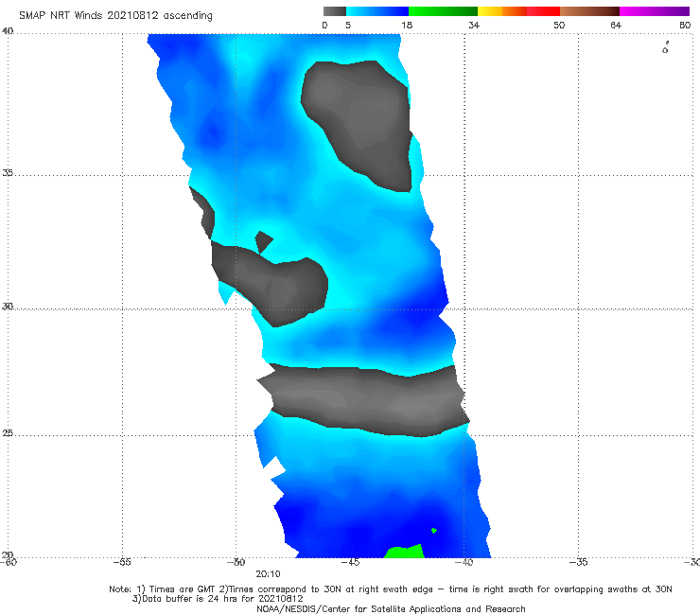Select the gray segment of the color bar

[335, 11]
